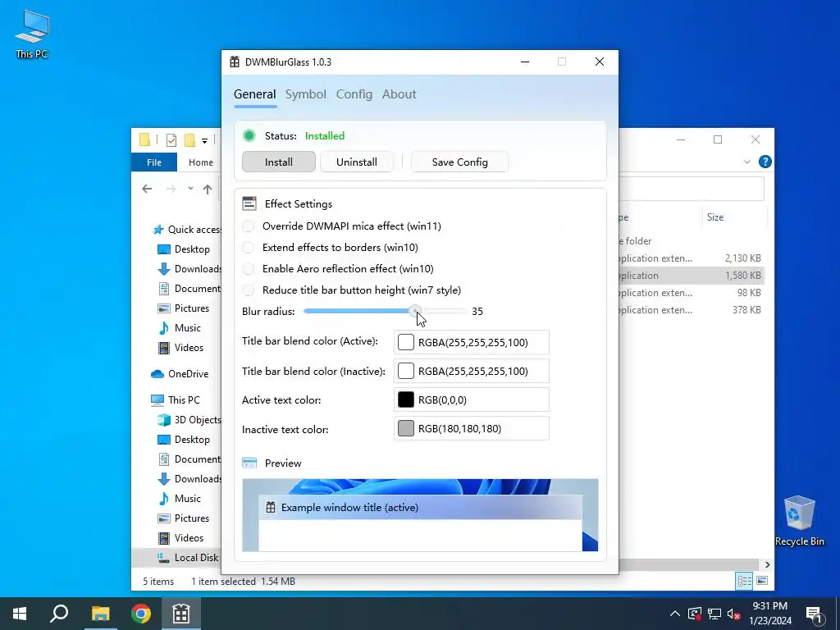This screenshot has height=630, width=840.
Task: Select This PC in navigation pane
Action: coord(176,399)
